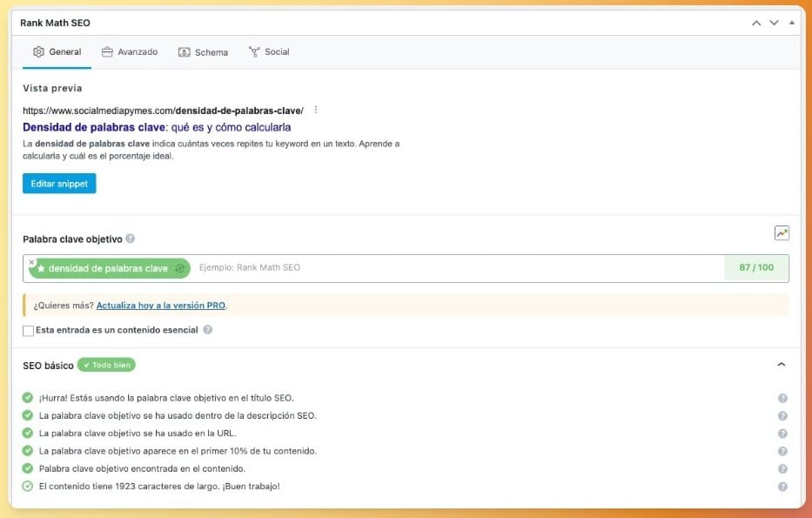Open help for the descripción SEO check
Image resolution: width=812 pixels, height=518 pixels.
pyautogui.click(x=782, y=416)
